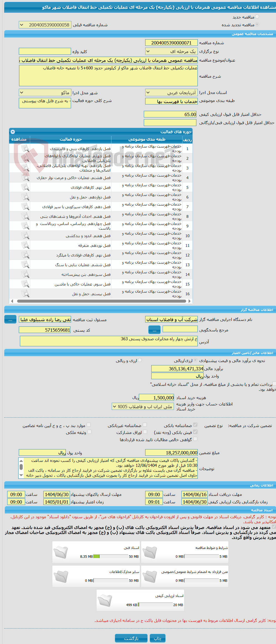This screenshot has width=276, height=644.
Task: Click the توضیحات scroll down arrow
Action: pos(21,475)
